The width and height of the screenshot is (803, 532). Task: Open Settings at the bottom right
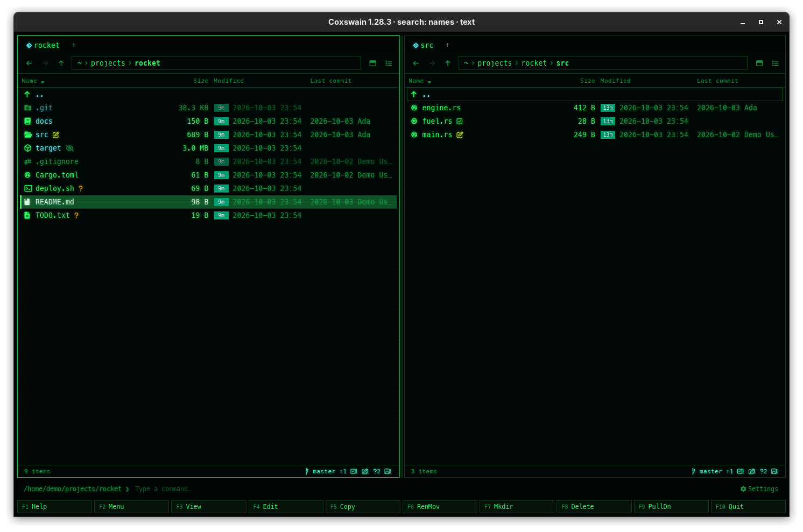point(759,489)
